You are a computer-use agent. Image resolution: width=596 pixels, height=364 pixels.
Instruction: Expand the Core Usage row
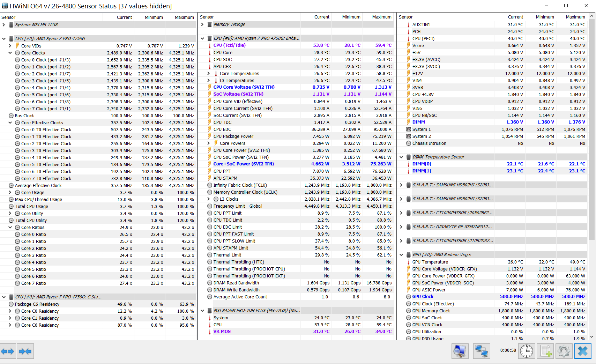coord(10,192)
